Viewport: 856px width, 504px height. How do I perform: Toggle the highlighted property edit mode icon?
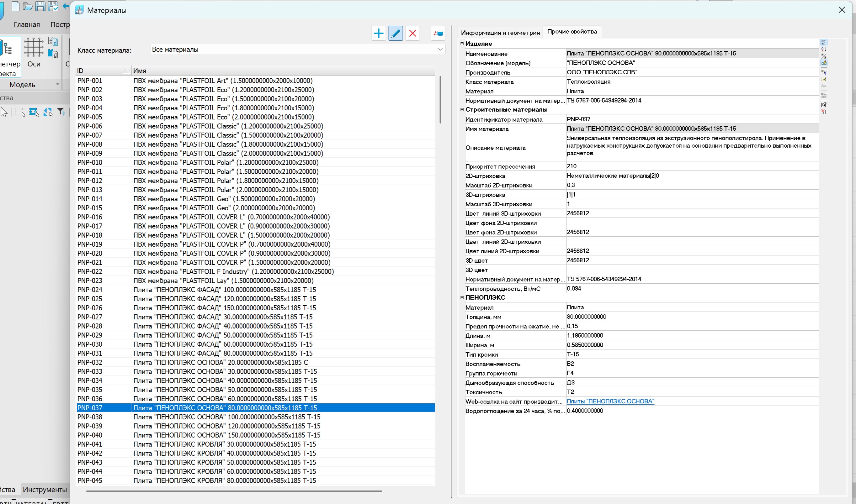824,63
